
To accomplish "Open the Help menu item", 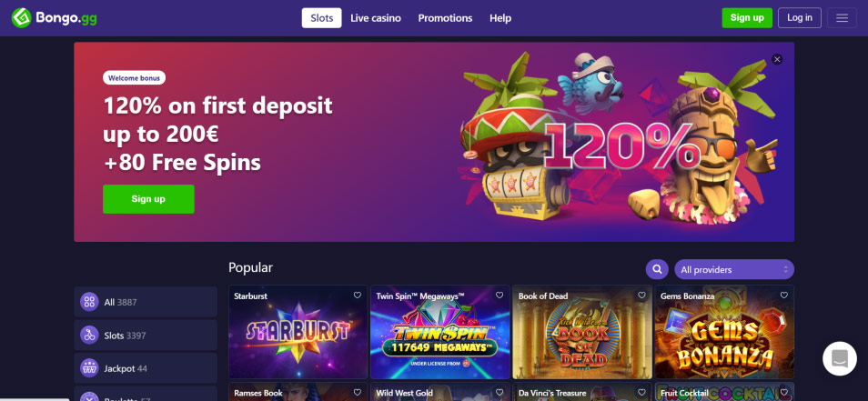I will tap(500, 17).
